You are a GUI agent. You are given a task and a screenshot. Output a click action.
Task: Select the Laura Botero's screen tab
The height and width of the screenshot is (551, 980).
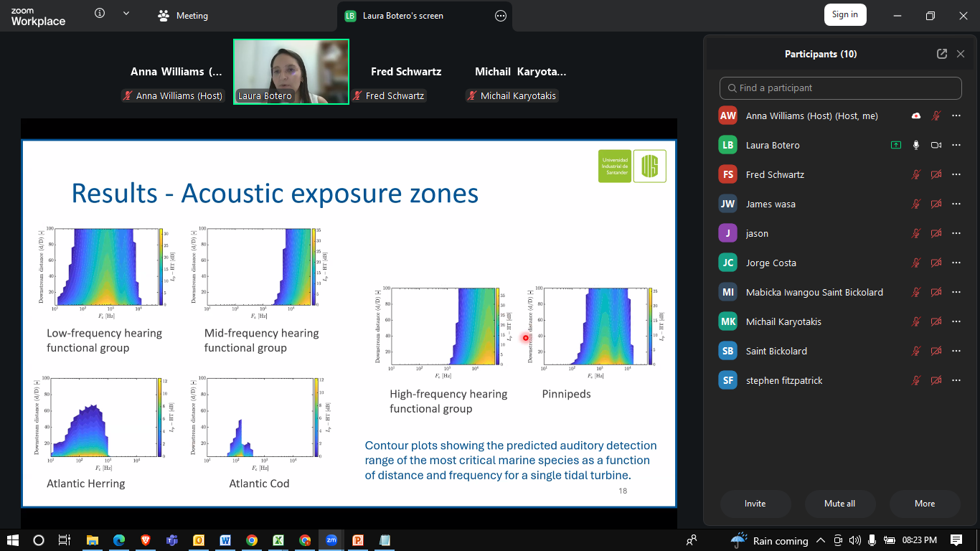click(426, 16)
